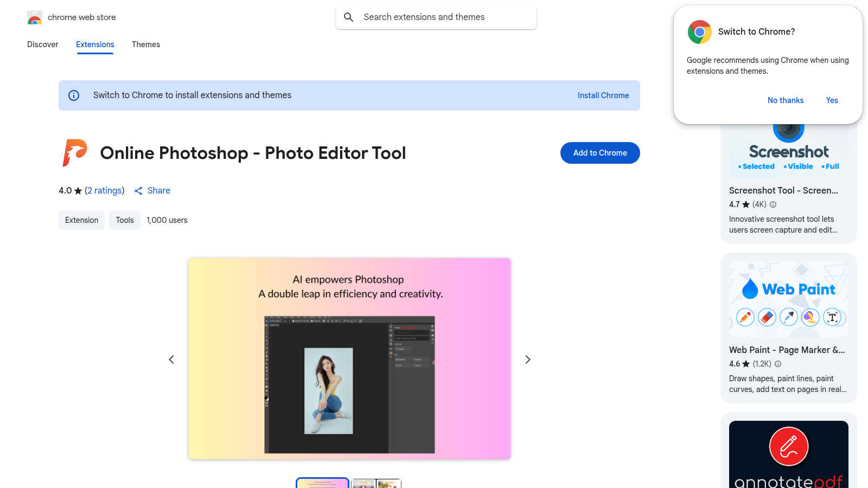Viewport: 868px width, 488px height.
Task: Click the Web Paint - Page Marker title
Action: (787, 350)
